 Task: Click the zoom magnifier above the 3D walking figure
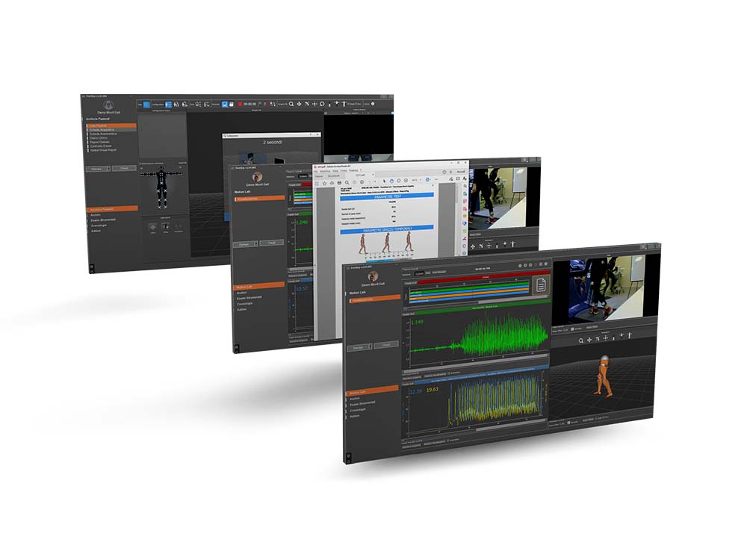pos(580,340)
